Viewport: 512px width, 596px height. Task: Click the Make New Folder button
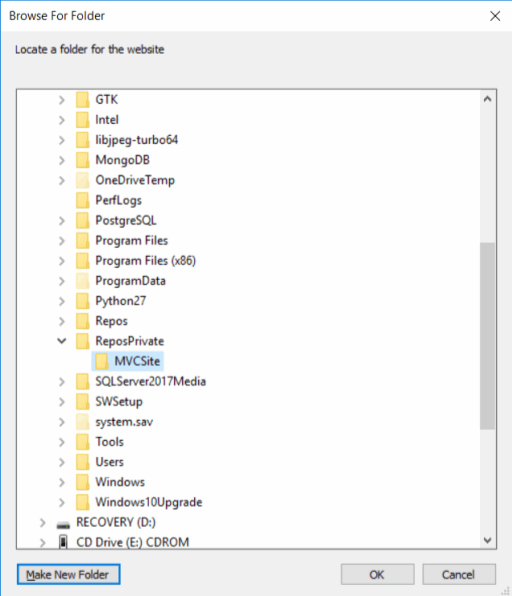[x=68, y=574]
